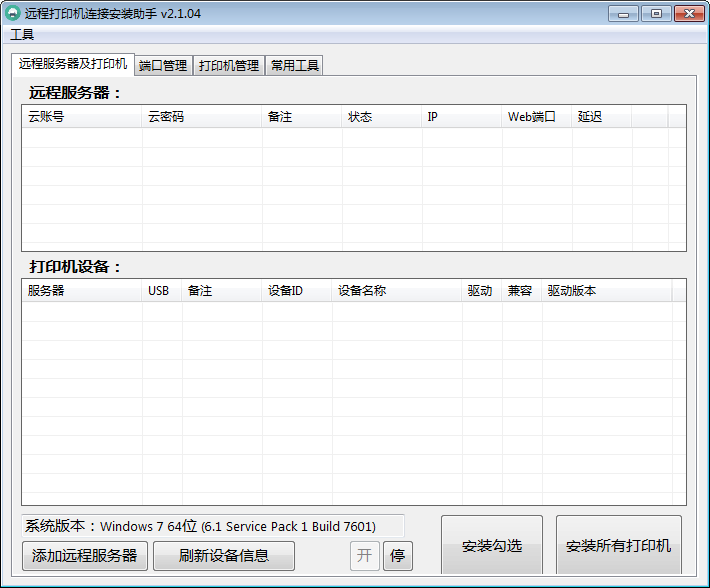
Task: Click the 开 start button
Action: [x=364, y=555]
